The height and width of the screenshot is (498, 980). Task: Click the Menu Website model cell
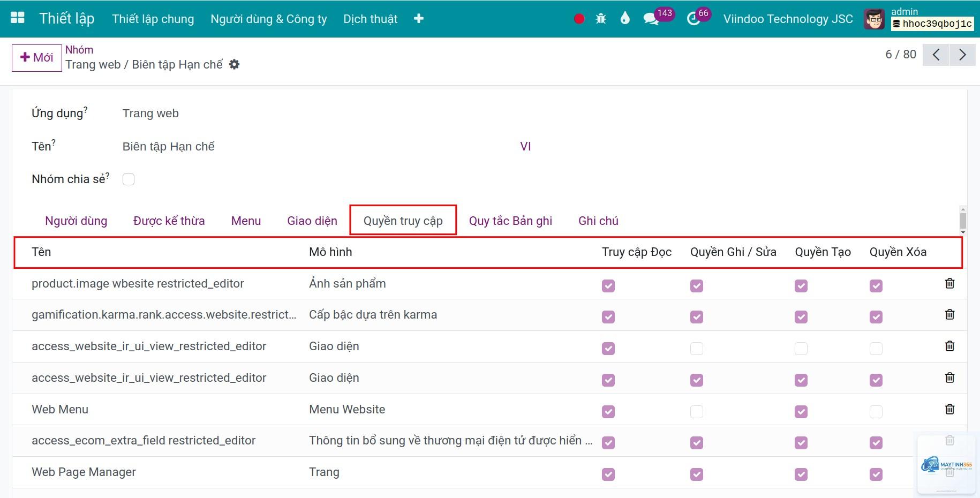pos(347,409)
